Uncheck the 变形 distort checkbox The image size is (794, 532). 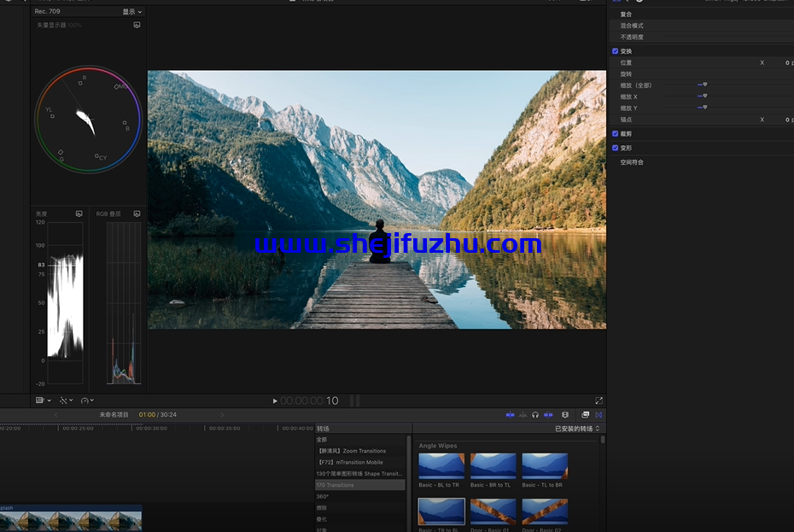point(616,148)
